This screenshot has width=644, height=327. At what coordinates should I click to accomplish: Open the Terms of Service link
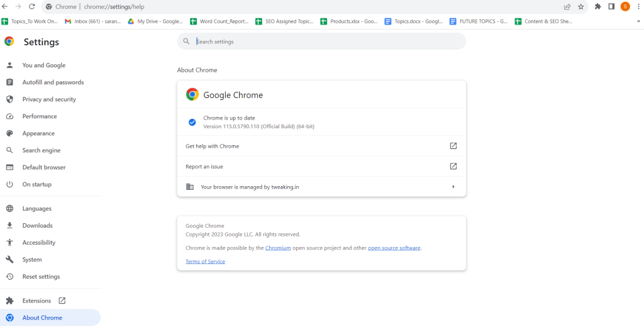(206, 262)
